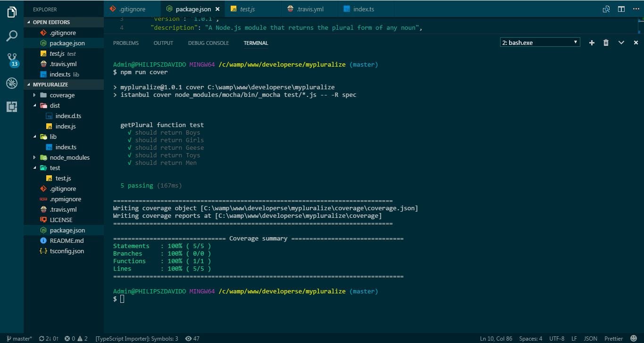Viewport: 644px width, 343px height.
Task: Click the git icon on the .gitignore tab
Action: click(x=112, y=9)
